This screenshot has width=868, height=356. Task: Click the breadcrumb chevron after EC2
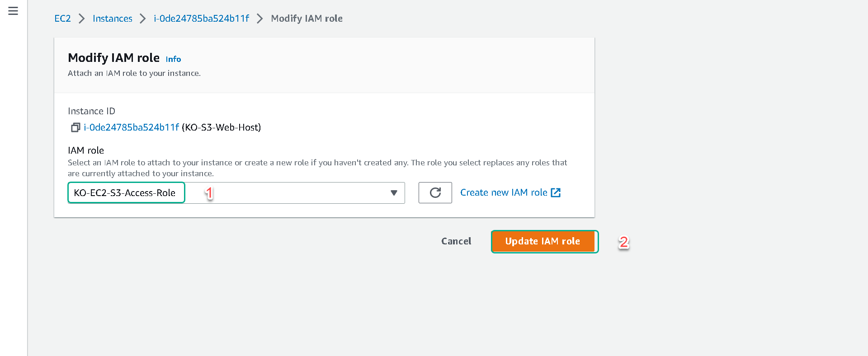pyautogui.click(x=82, y=19)
